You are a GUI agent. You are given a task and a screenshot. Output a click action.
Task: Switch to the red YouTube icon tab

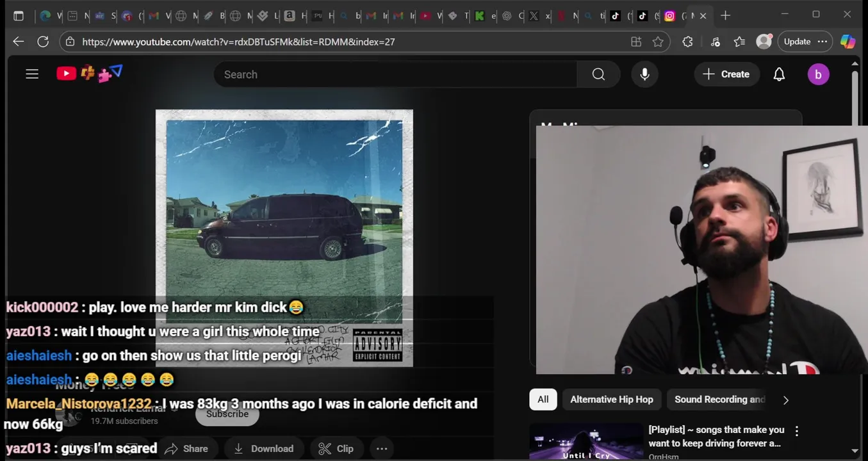click(x=425, y=16)
